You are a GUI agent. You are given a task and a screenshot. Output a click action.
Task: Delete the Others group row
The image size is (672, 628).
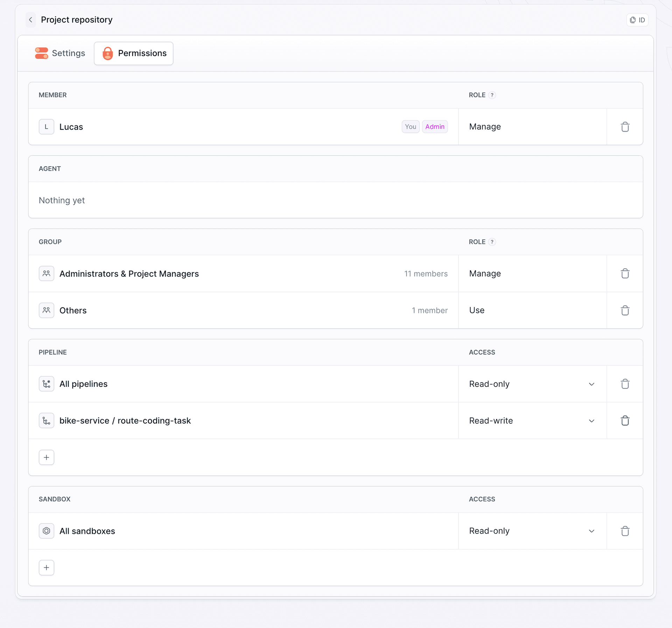[x=625, y=310]
